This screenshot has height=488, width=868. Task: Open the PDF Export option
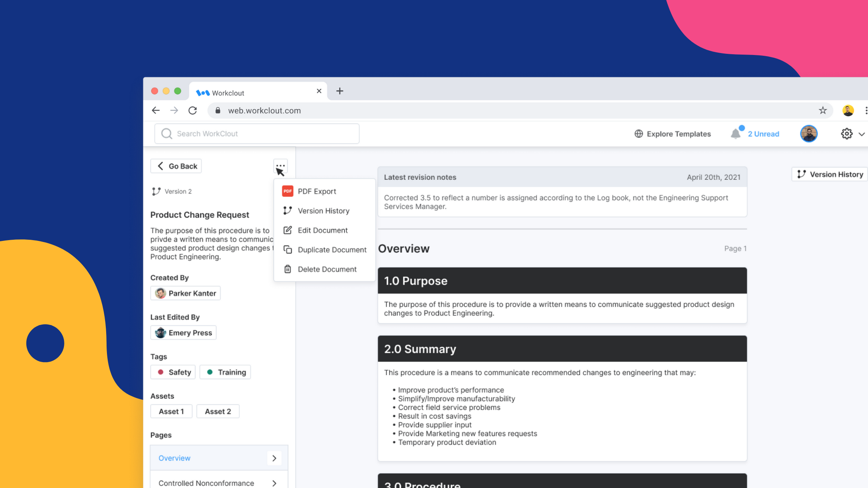point(317,191)
